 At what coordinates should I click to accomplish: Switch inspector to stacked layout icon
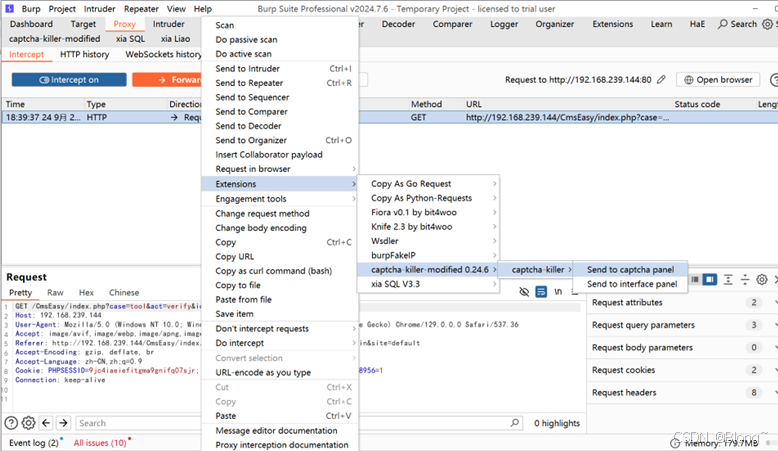pyautogui.click(x=695, y=280)
